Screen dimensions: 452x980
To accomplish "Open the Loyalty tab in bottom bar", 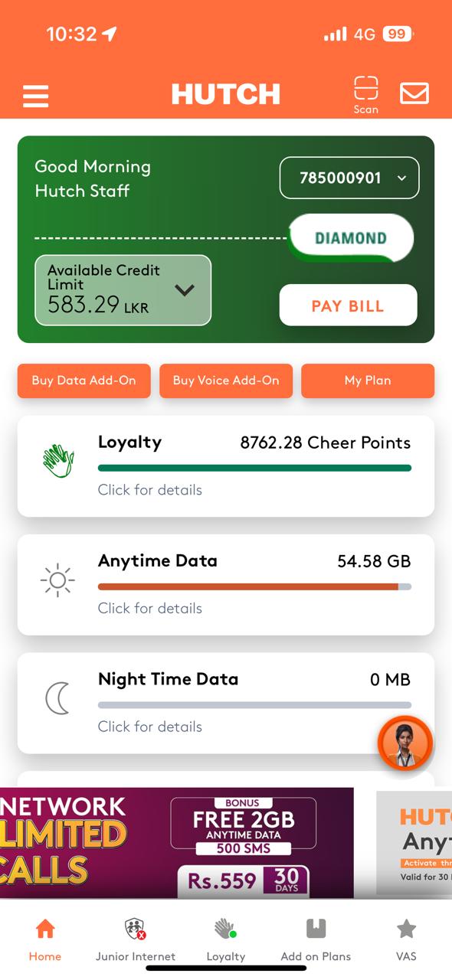I will tap(226, 940).
